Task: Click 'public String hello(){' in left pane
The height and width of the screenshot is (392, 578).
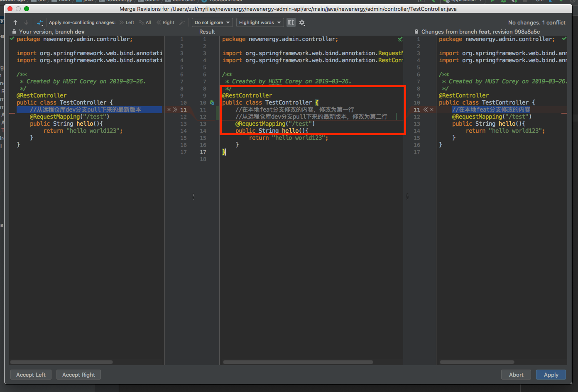Action: click(66, 124)
